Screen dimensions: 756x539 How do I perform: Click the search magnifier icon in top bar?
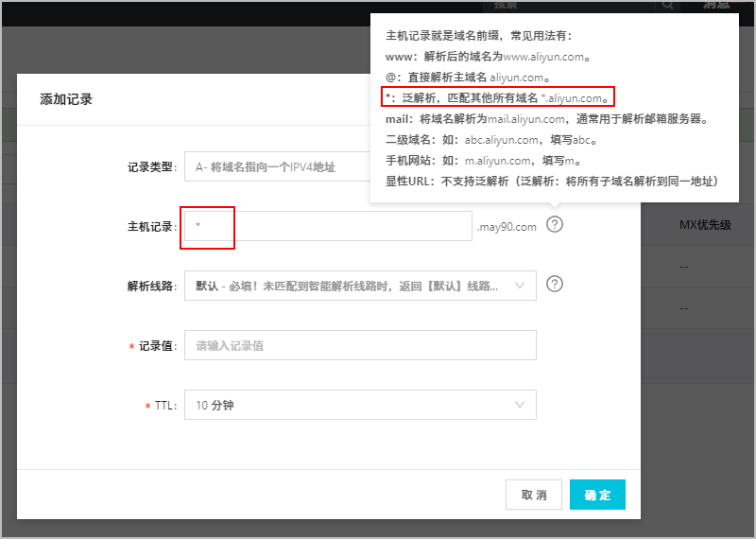[668, 5]
